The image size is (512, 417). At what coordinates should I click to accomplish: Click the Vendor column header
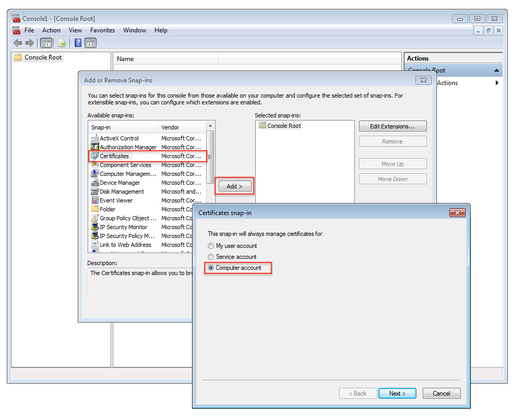point(182,127)
